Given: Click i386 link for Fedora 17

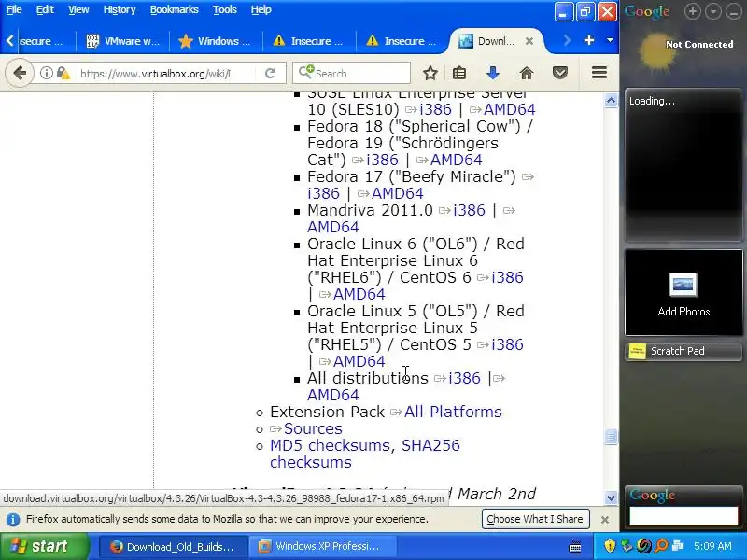Looking at the screenshot, I should point(323,193).
